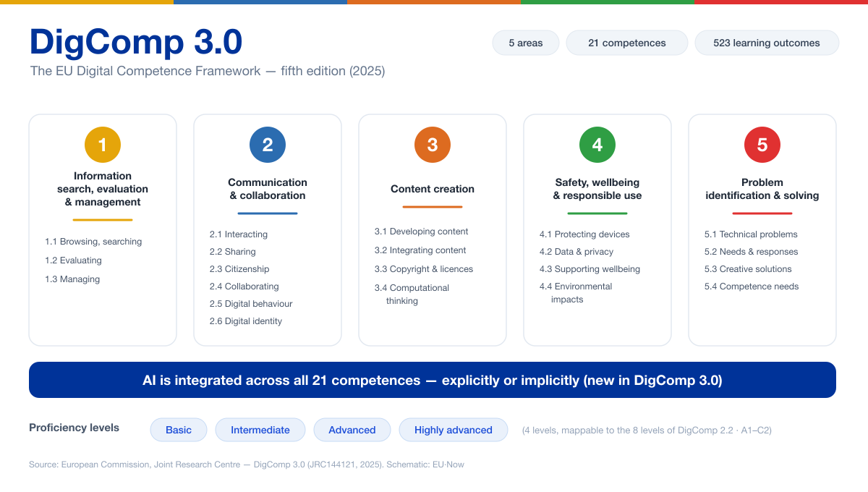Select '2.1 Interacting' item
The height and width of the screenshot is (492, 868).
pos(239,234)
